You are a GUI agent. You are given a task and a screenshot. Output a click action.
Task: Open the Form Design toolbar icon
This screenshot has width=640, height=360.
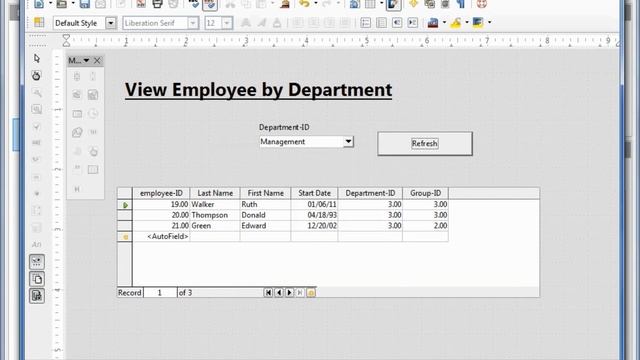coord(37,279)
